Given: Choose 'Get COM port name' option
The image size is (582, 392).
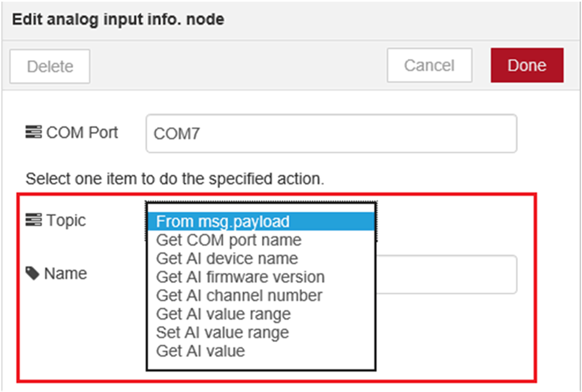Looking at the screenshot, I should (x=229, y=240).
